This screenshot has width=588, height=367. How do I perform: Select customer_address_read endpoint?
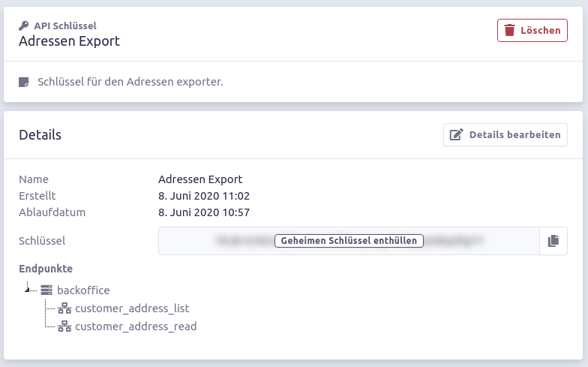click(136, 326)
